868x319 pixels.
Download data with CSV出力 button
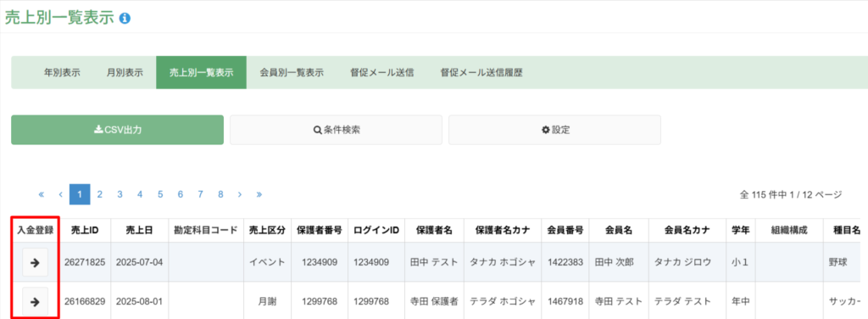coord(117,130)
